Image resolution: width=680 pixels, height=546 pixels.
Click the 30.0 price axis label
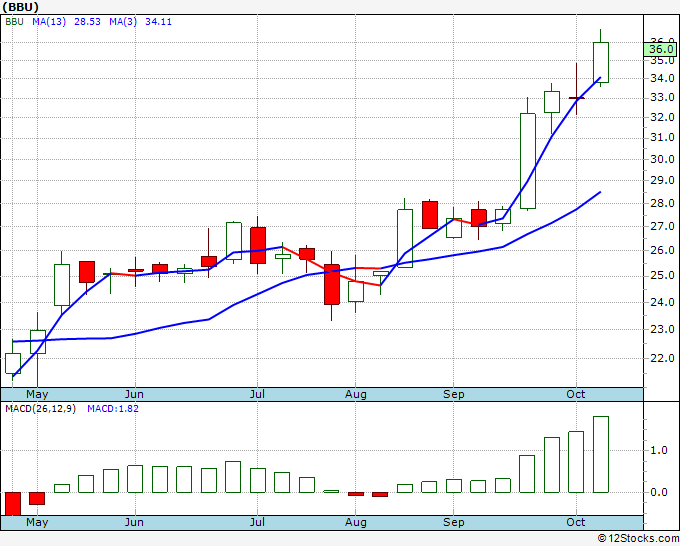[x=662, y=159]
